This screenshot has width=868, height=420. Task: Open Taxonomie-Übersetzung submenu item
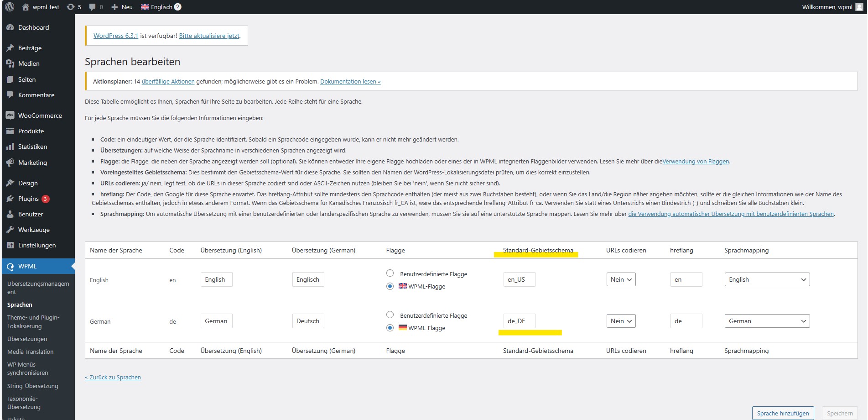coord(24,403)
